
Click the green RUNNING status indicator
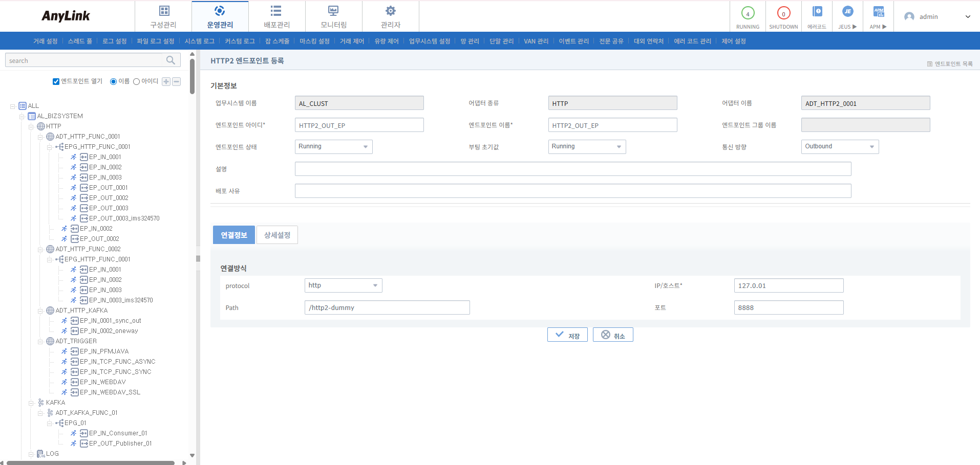pos(747,15)
